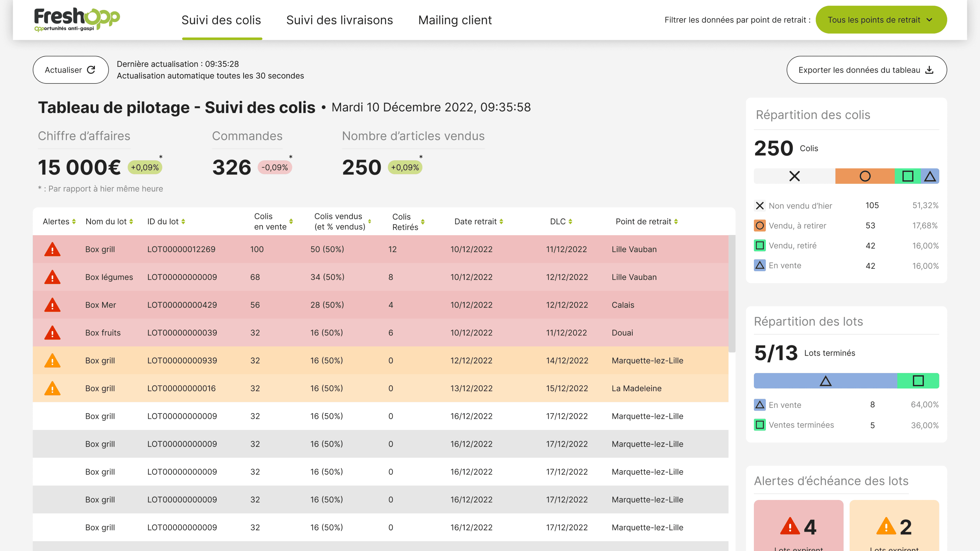
Task: Sort table by Alertes column arrows
Action: [74, 222]
